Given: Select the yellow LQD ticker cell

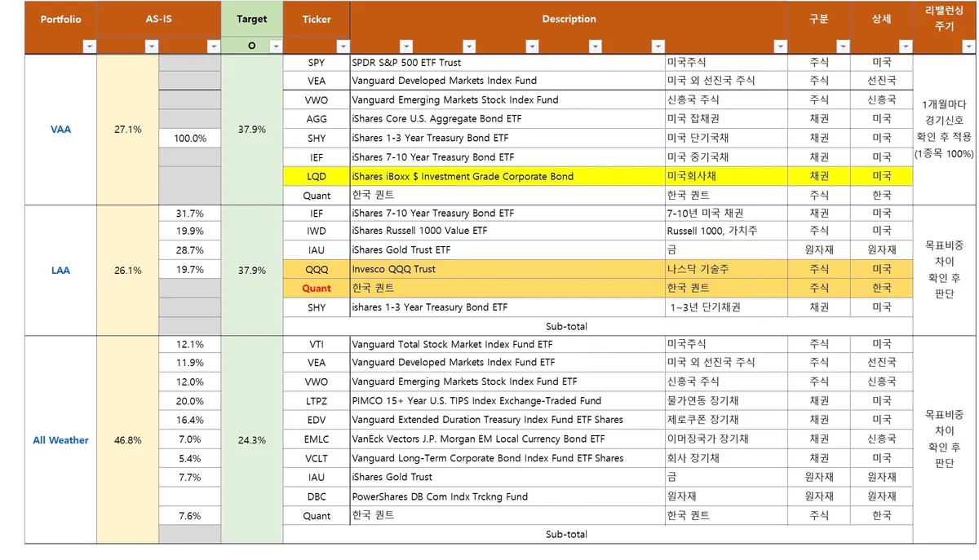Looking at the screenshot, I should pos(317,176).
